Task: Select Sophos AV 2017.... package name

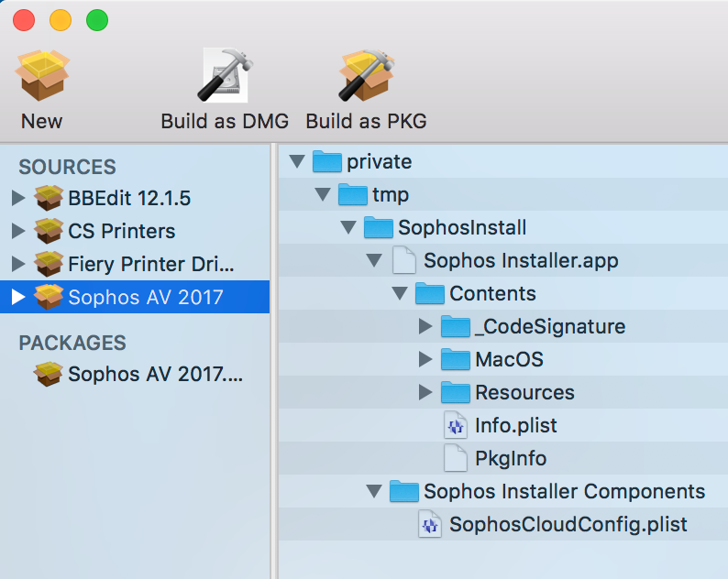Action: 156,375
